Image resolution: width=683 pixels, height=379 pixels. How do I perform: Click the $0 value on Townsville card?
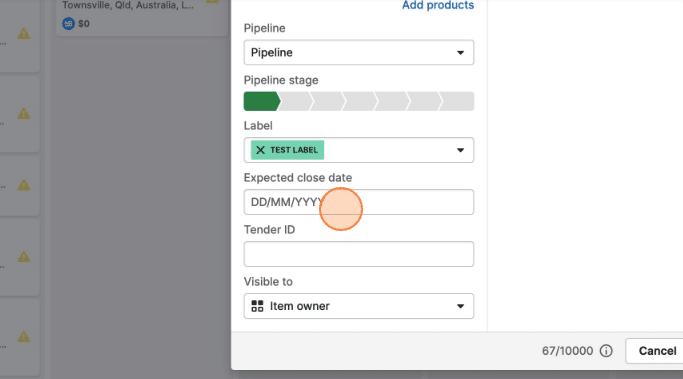(x=84, y=24)
